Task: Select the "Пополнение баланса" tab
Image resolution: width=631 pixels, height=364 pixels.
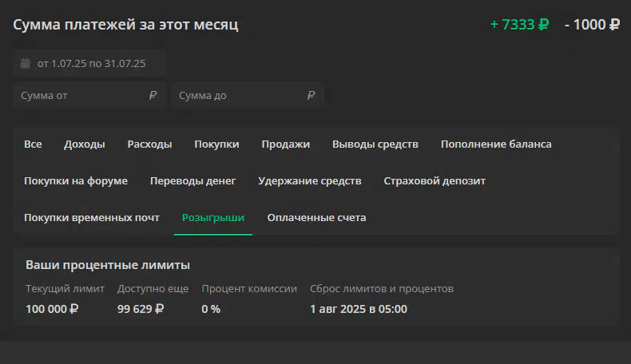Action: pos(496,144)
